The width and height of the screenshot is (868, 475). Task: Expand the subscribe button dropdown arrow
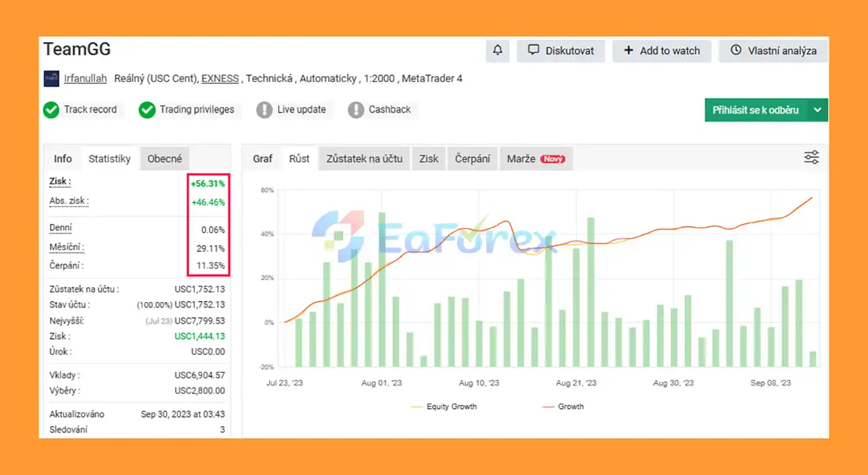(x=817, y=110)
